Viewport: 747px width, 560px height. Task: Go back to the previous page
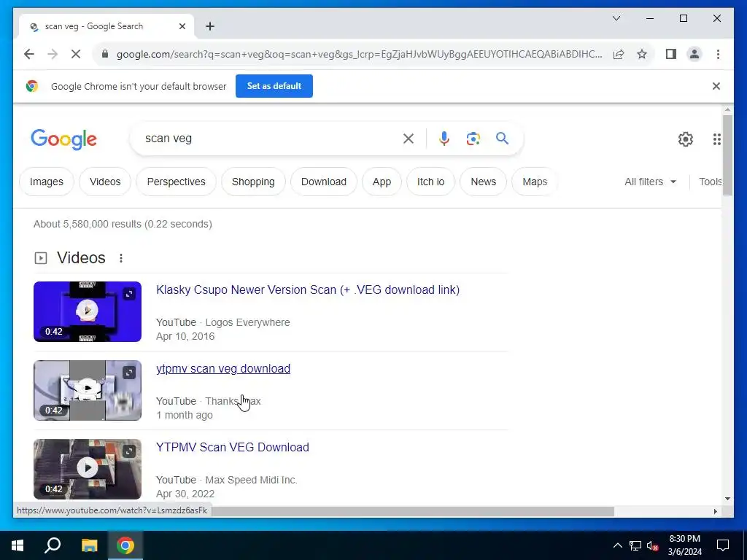pos(29,54)
